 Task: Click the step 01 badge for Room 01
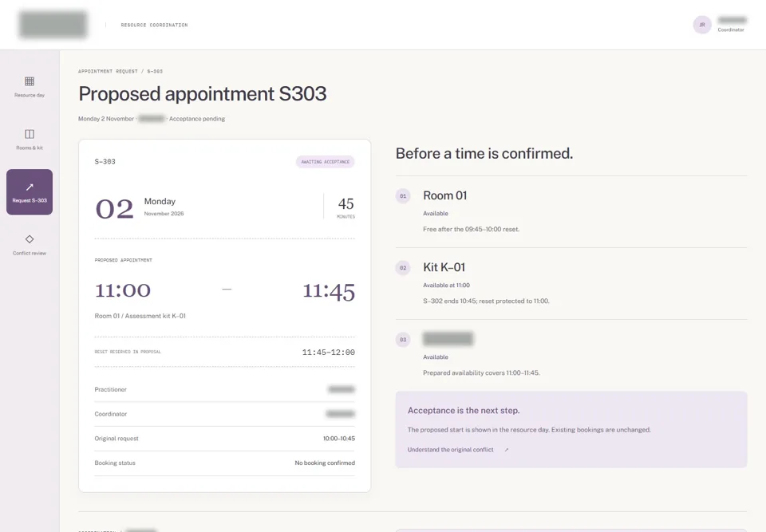[402, 196]
